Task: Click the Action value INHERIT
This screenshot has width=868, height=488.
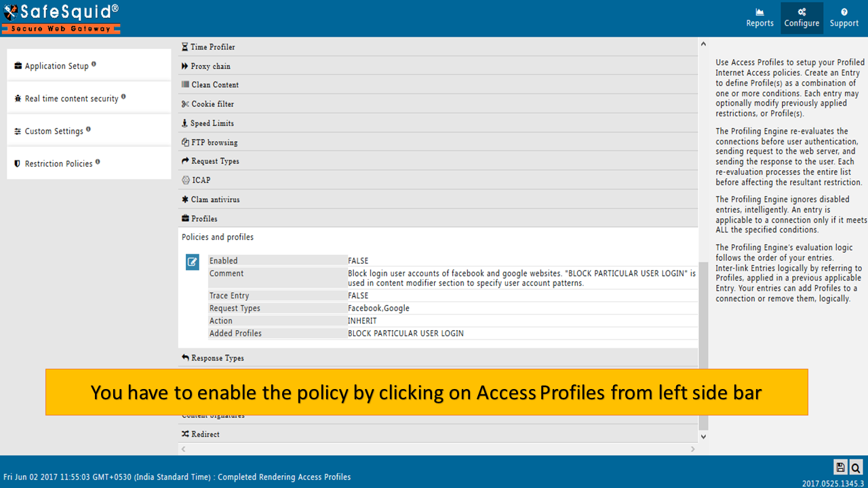Action: coord(362,321)
